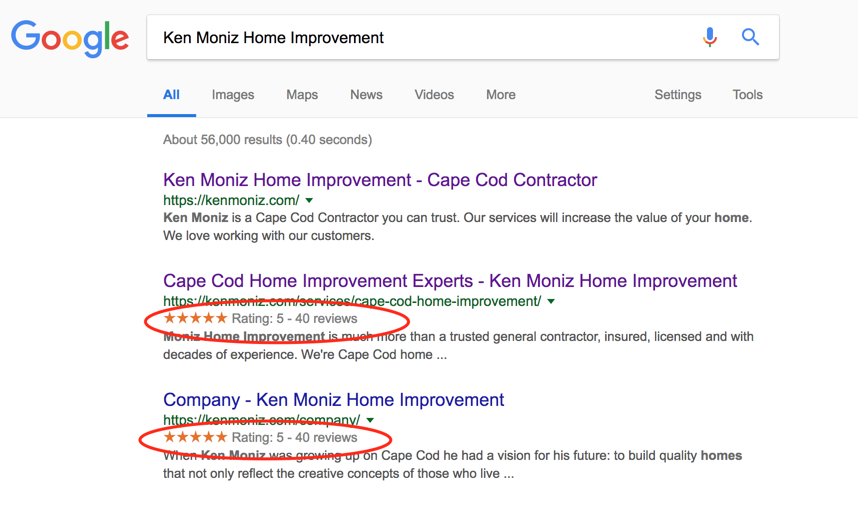Image resolution: width=858 pixels, height=510 pixels.
Task: Switch to the Videos tab
Action: point(434,95)
